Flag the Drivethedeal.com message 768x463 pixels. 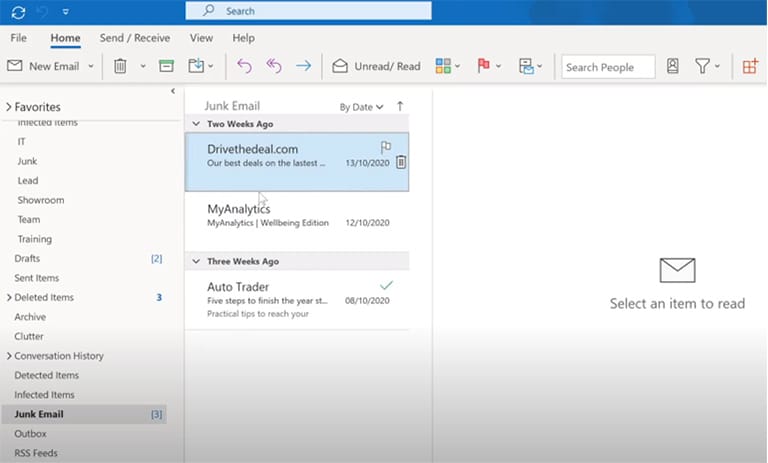point(386,146)
